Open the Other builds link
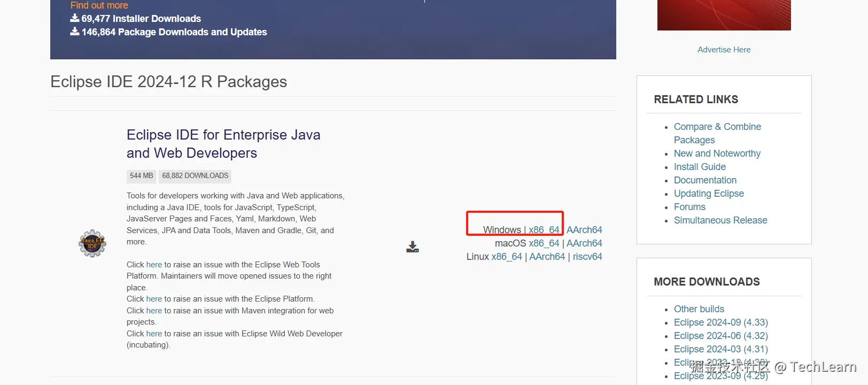 [699, 309]
